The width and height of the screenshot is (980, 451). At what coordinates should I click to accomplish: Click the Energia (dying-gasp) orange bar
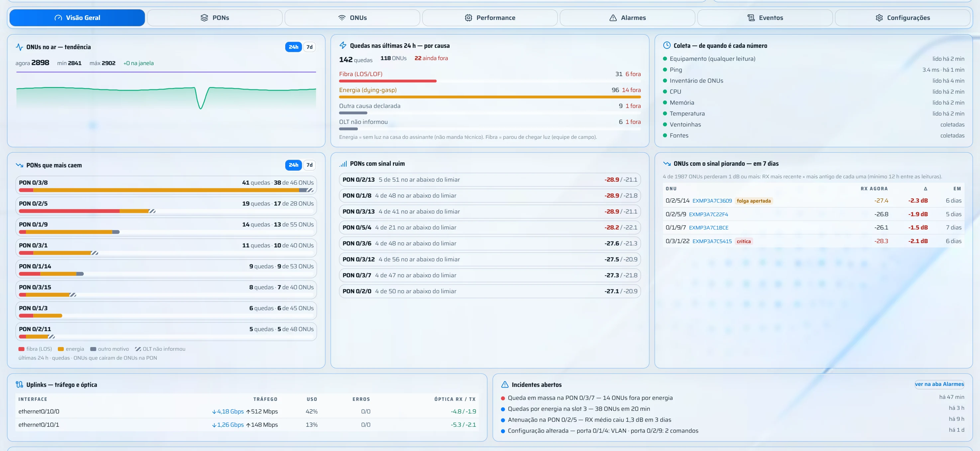490,97
